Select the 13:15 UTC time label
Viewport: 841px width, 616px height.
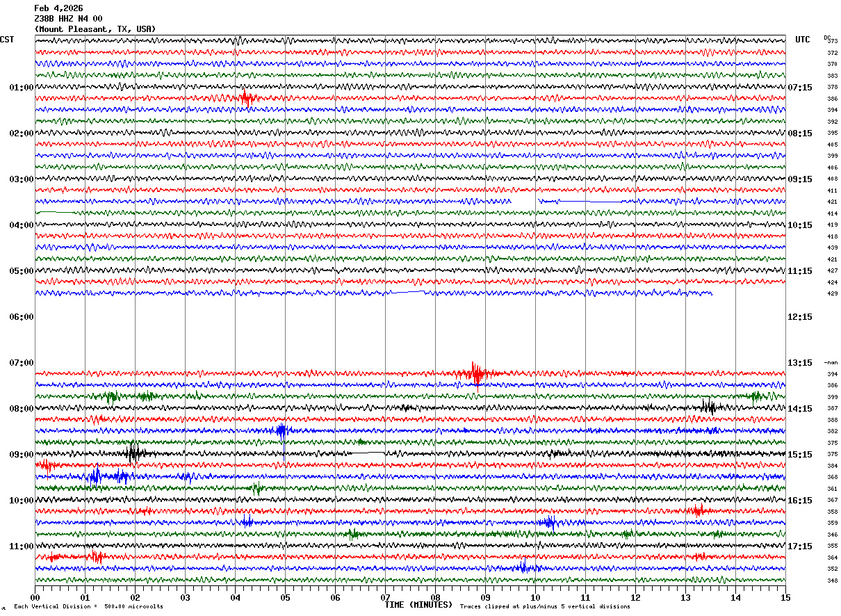pos(800,363)
